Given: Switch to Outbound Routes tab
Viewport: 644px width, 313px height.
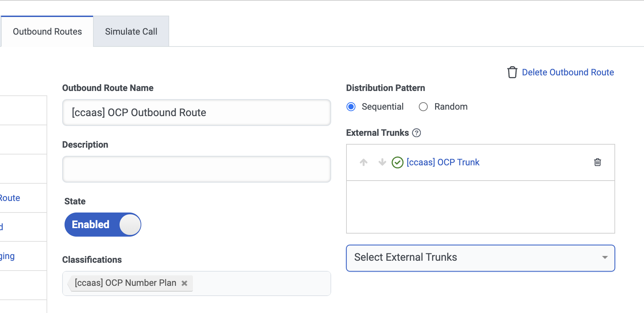Looking at the screenshot, I should click(47, 32).
